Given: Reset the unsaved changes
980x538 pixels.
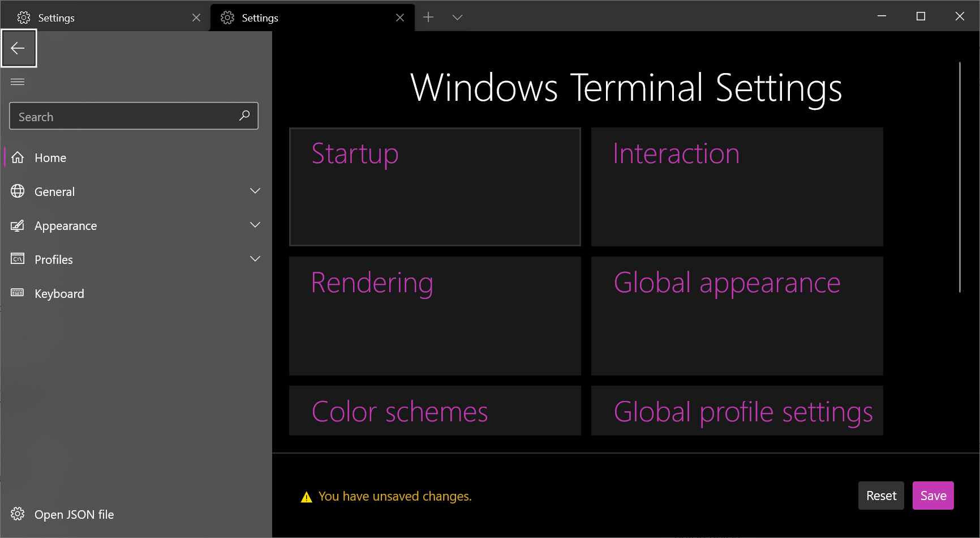Looking at the screenshot, I should coord(881,496).
